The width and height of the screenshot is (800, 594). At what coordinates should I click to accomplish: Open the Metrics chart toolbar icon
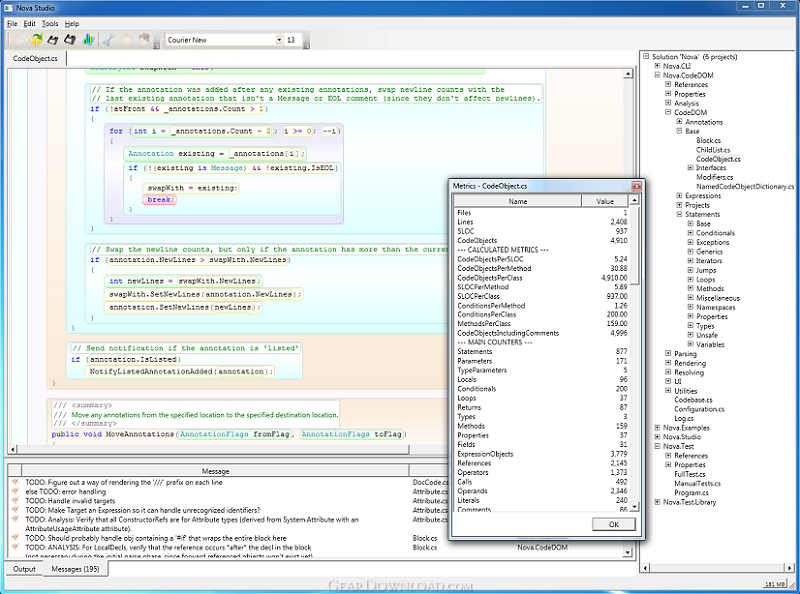[89, 40]
